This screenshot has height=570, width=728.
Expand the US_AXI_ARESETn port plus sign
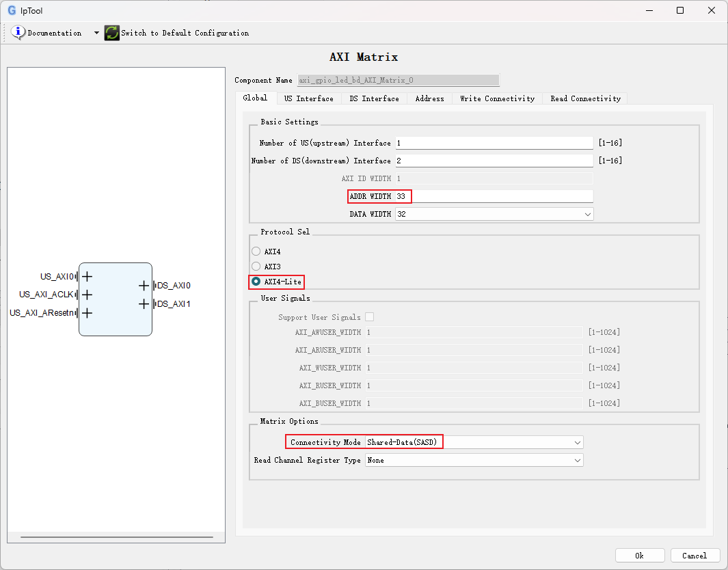pyautogui.click(x=87, y=313)
